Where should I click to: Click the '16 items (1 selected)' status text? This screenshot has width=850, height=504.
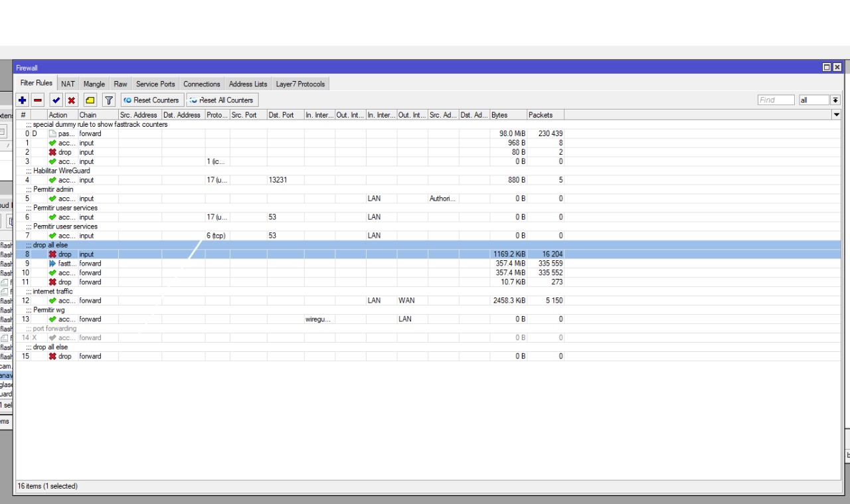click(x=47, y=486)
